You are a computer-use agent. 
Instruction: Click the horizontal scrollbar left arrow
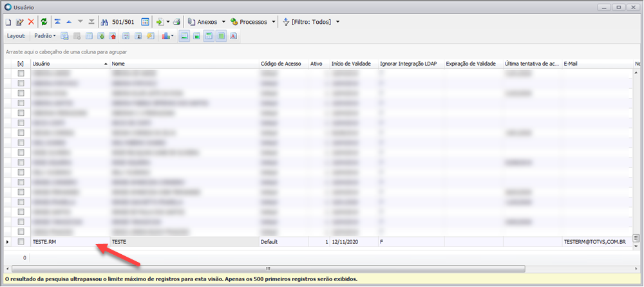(7, 268)
